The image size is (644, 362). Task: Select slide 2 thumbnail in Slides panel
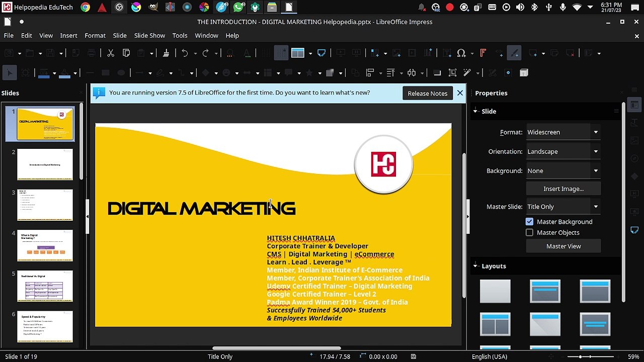[x=45, y=164]
